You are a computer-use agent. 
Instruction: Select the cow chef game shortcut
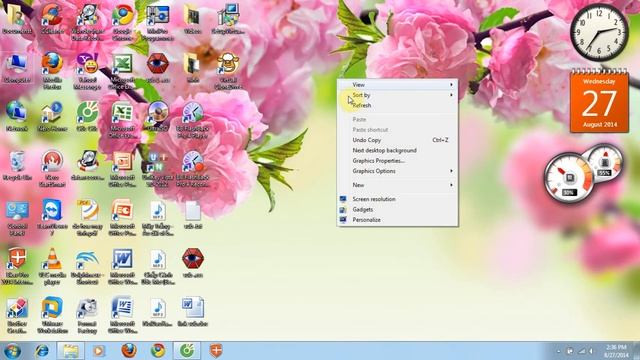pyautogui.click(x=228, y=70)
